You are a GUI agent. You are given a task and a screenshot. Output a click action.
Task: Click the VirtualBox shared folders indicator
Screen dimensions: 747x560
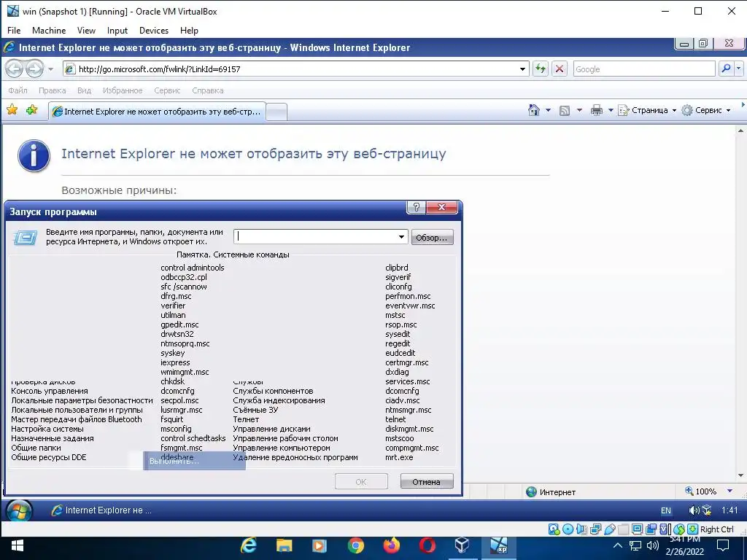(x=624, y=529)
